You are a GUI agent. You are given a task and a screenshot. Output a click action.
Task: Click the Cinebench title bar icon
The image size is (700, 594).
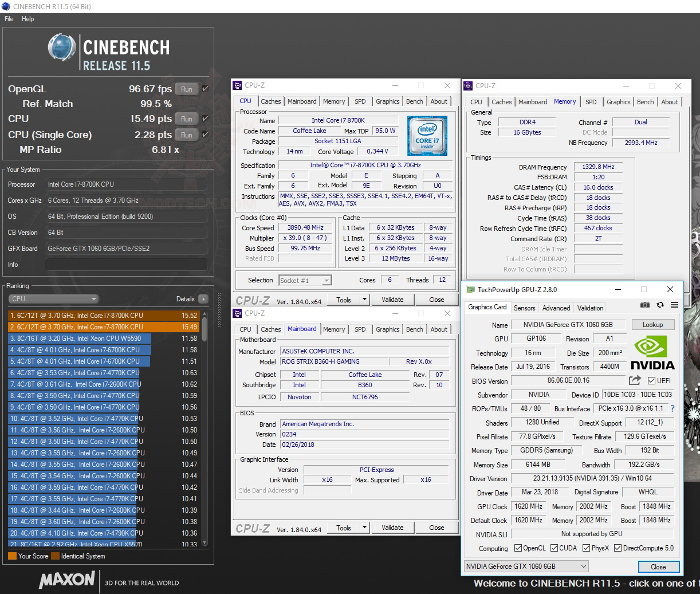click(x=6, y=6)
